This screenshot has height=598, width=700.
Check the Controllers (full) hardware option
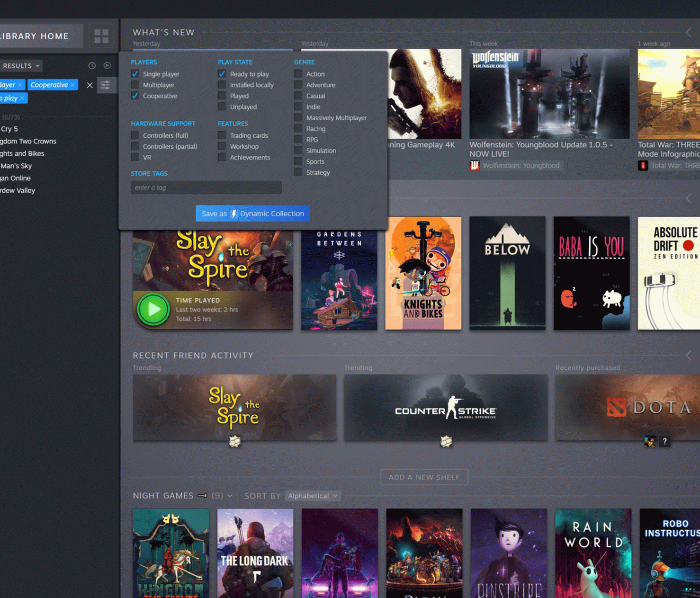(135, 135)
